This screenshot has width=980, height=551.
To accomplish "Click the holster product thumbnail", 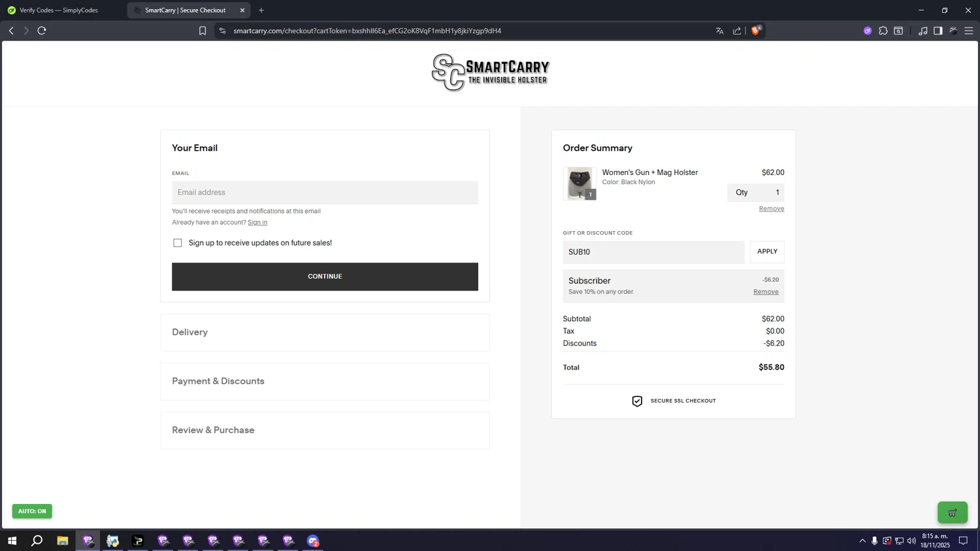I will [x=580, y=183].
